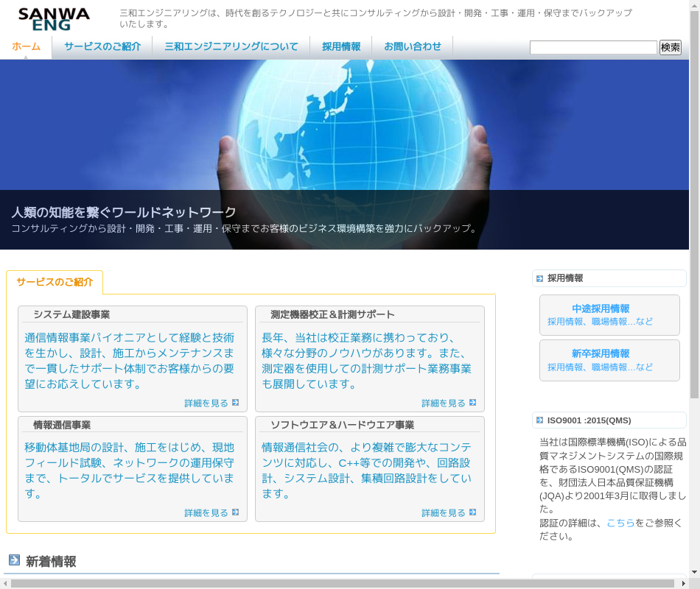The height and width of the screenshot is (589, 700).
Task: Select the サービスのご紹介 panel tab
Action: [x=55, y=282]
